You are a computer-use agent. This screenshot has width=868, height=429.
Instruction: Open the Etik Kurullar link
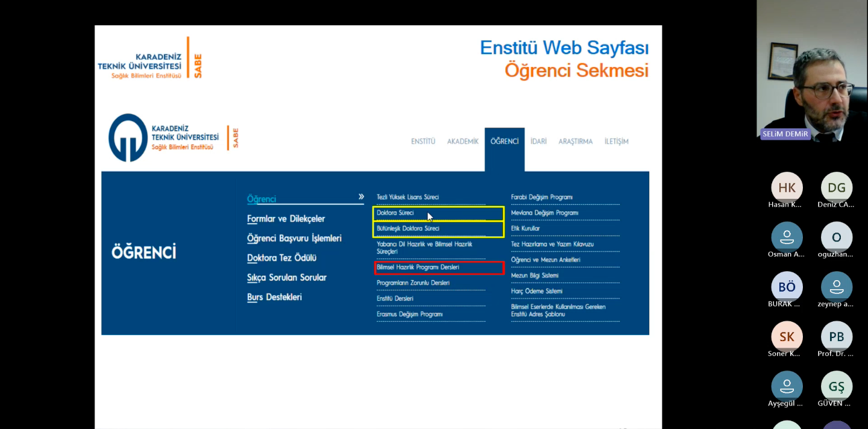(526, 228)
